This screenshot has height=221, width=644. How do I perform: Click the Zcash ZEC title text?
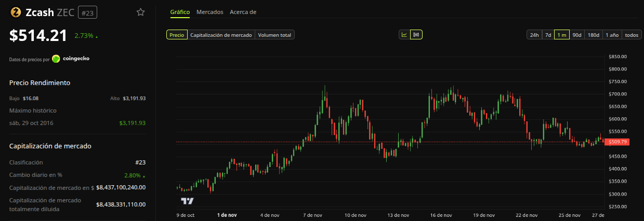pyautogui.click(x=49, y=12)
